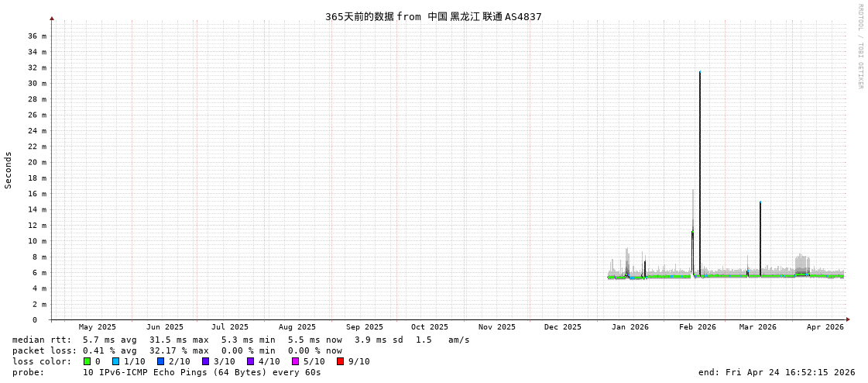Viewport: 868px width, 383px height.
Task: Click the green 0 loss color swatch
Action: (x=87, y=361)
